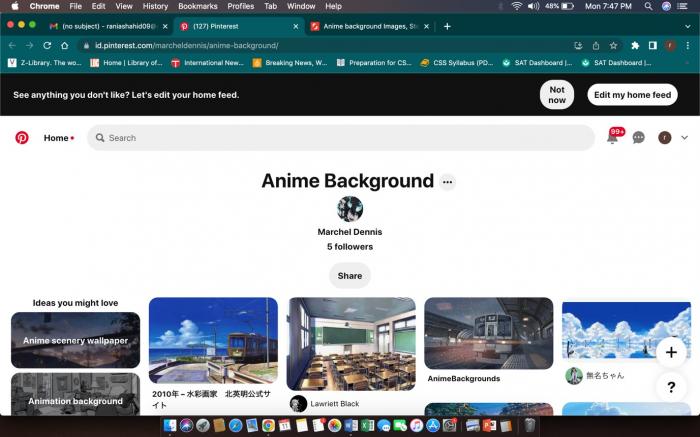
Task: Open the notifications bell with 99+ badge
Action: coord(613,137)
